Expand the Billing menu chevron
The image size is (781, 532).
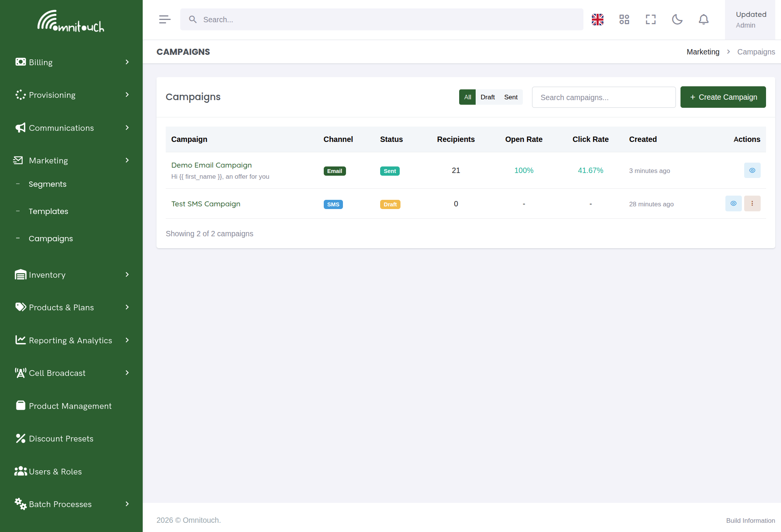(x=127, y=62)
